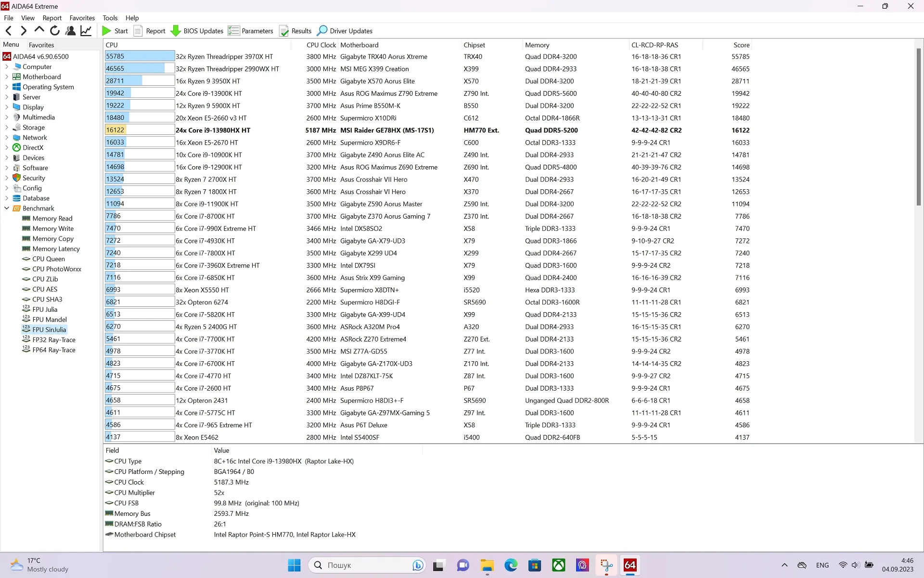Screen dimensions: 924x578
Task: Go back with the left arrow toolbar icon
Action: (9, 31)
